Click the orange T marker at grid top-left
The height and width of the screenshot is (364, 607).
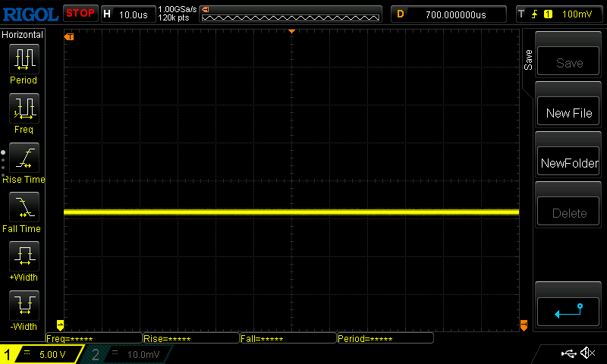pos(69,36)
